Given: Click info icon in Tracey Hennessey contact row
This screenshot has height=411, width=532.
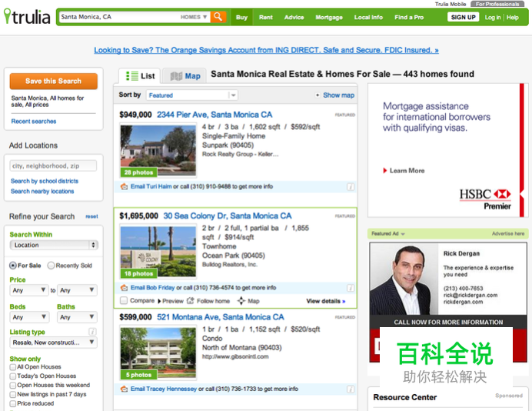Looking at the screenshot, I should 351,389.
